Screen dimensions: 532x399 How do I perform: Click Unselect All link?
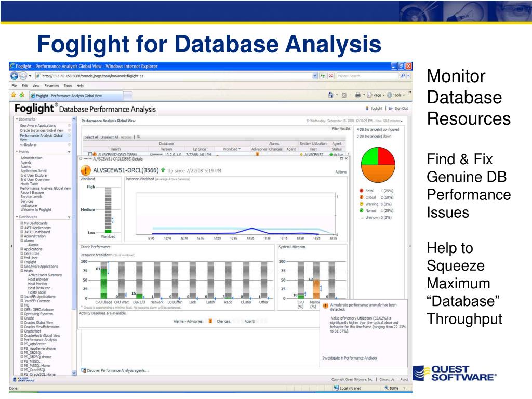point(109,137)
